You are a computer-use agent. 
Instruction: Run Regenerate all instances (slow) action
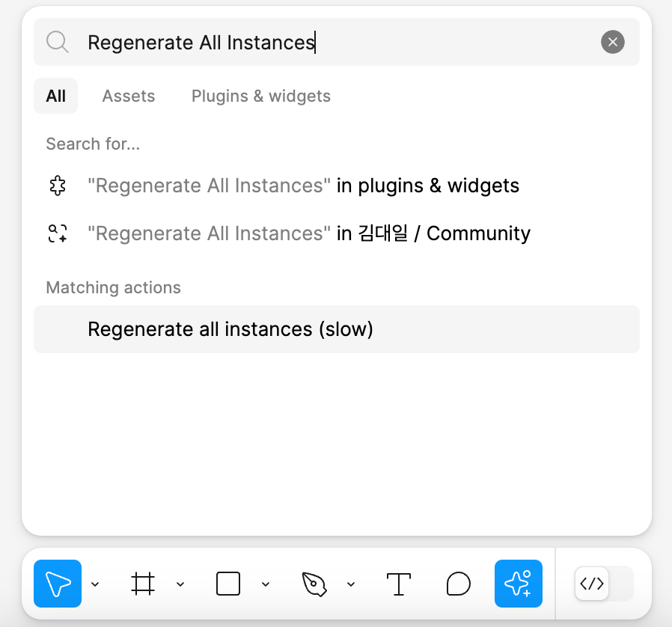337,329
